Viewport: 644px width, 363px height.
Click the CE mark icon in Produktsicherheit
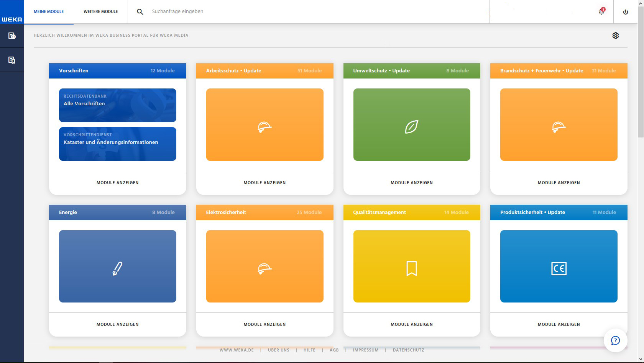(559, 269)
